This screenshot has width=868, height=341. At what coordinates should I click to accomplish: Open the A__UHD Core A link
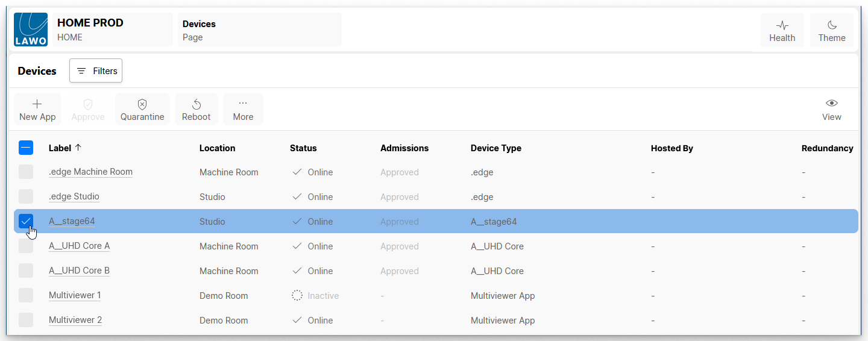[x=79, y=246]
